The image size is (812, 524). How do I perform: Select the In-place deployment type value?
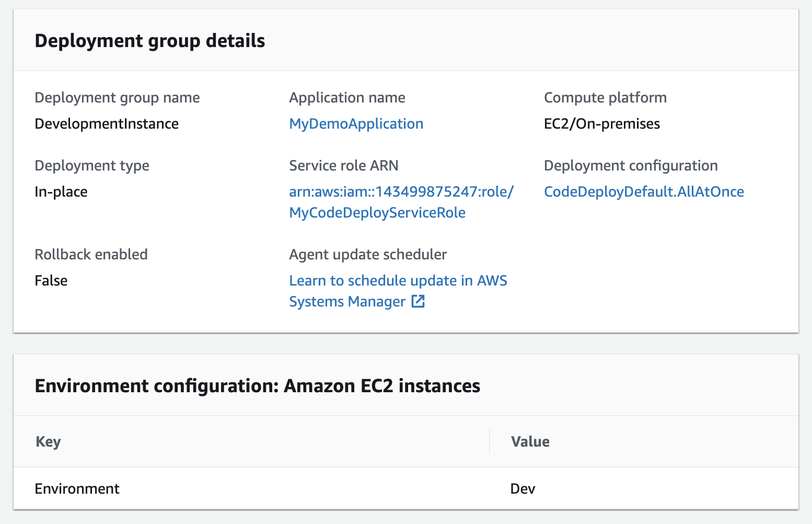[61, 192]
